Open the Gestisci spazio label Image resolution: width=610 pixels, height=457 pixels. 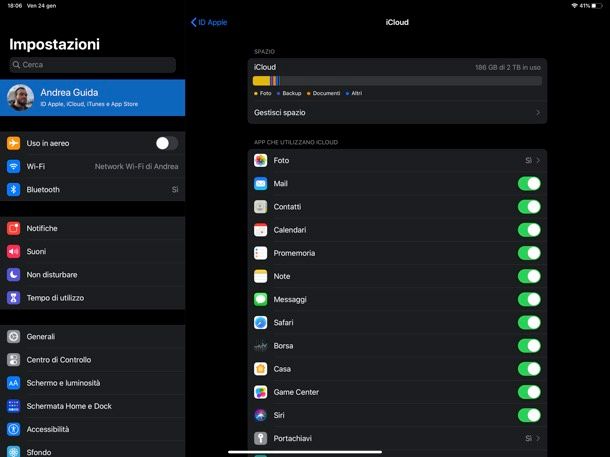coord(280,113)
